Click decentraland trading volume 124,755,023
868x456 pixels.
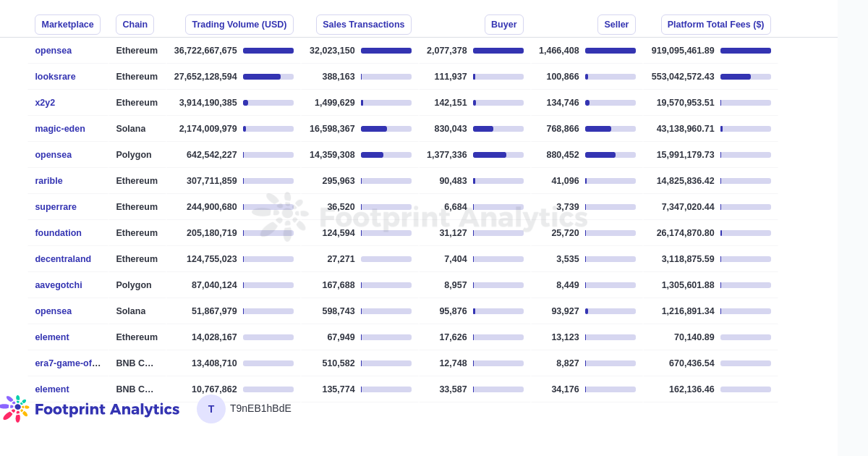(x=212, y=259)
